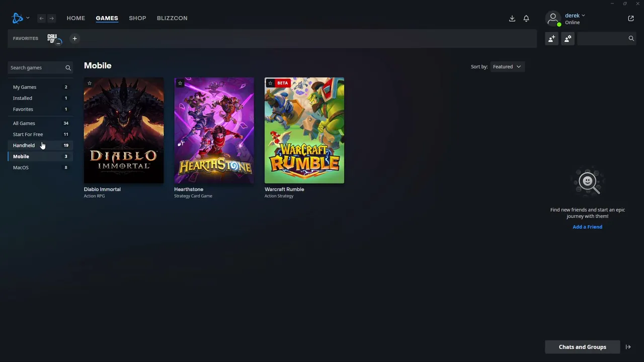Click the add friend icon

click(x=552, y=39)
